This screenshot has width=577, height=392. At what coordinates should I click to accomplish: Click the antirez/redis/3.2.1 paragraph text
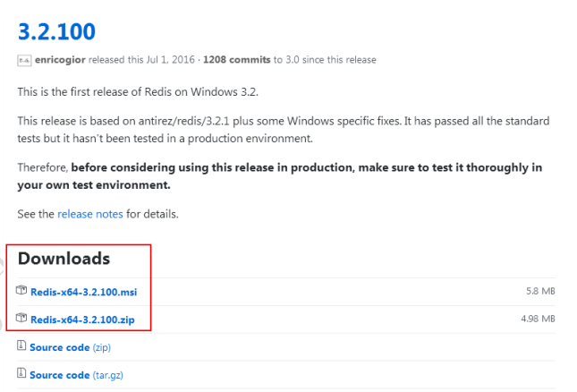pyautogui.click(x=283, y=120)
